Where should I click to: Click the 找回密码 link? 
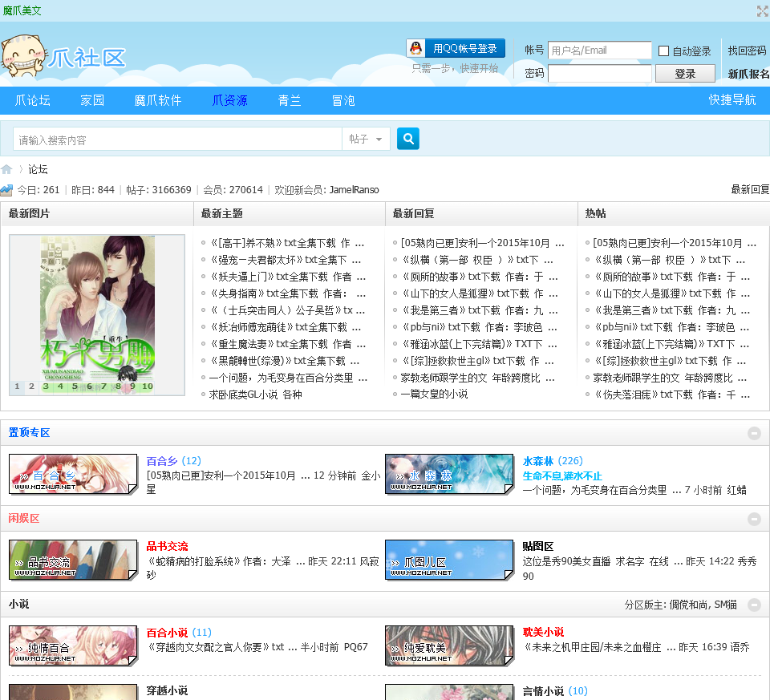point(747,51)
